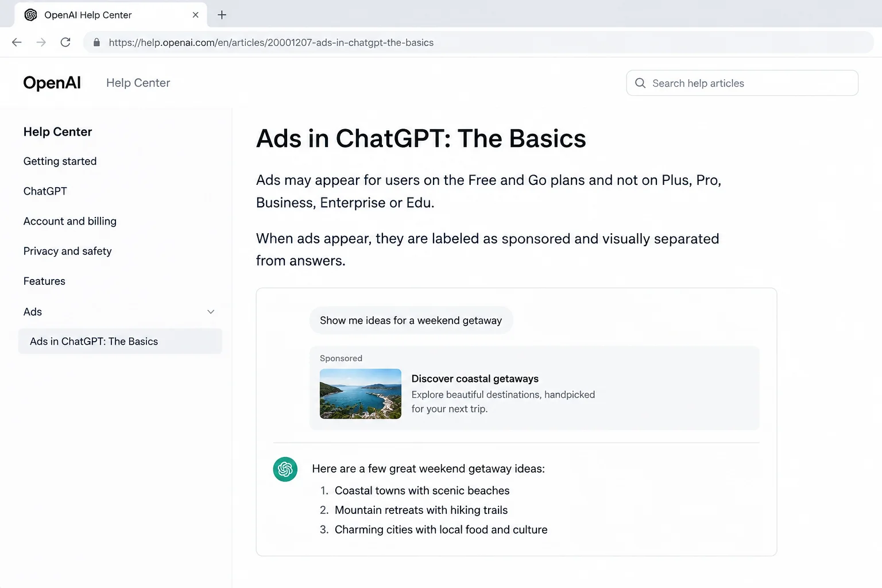Open the Features sidebar category
The image size is (882, 588).
44,281
